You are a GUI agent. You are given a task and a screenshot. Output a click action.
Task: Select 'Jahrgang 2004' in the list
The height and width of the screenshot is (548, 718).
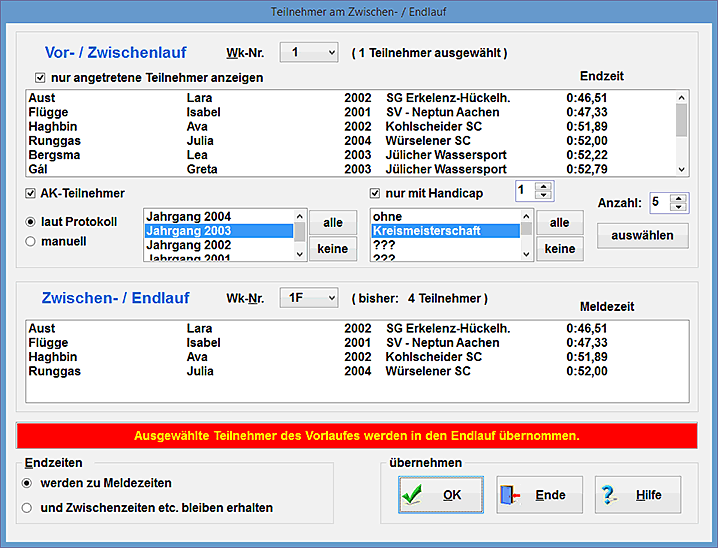coord(218,216)
